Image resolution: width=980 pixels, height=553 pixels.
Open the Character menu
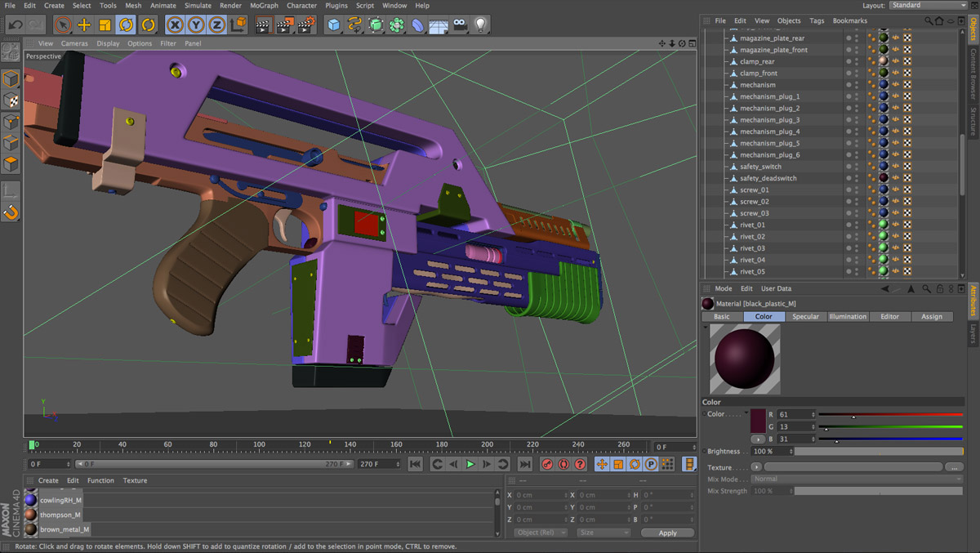(301, 6)
